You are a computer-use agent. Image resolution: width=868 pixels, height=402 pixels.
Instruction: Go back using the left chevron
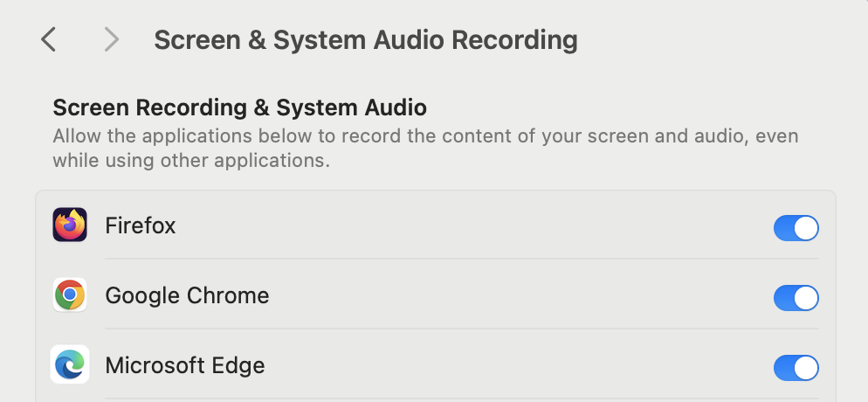click(49, 40)
